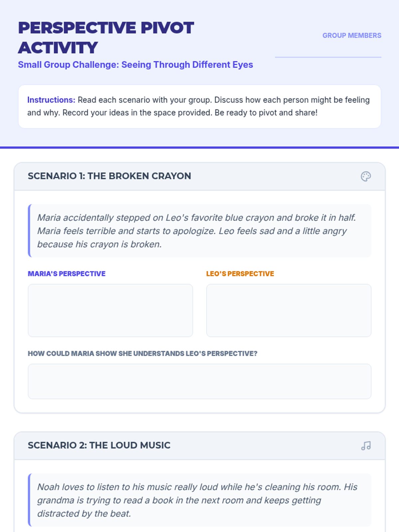Click inside Leo's Perspective answer box
This screenshot has height=532, width=399.
[x=289, y=310]
